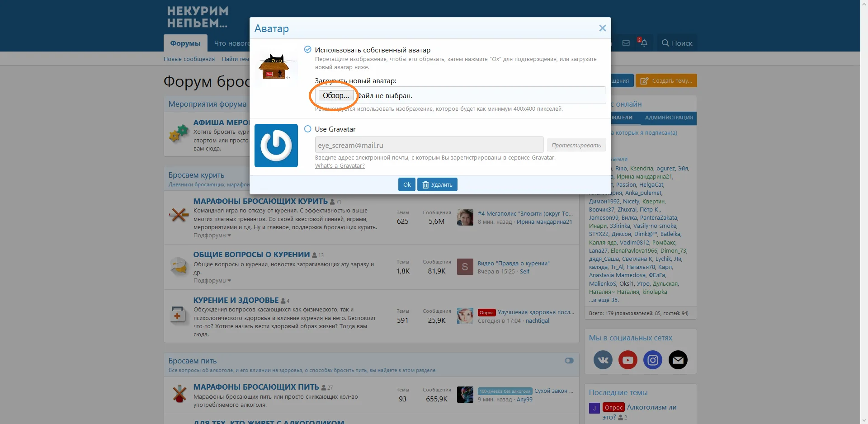Select the 'Use Gravatar' radio option
The image size is (868, 424).
click(308, 129)
